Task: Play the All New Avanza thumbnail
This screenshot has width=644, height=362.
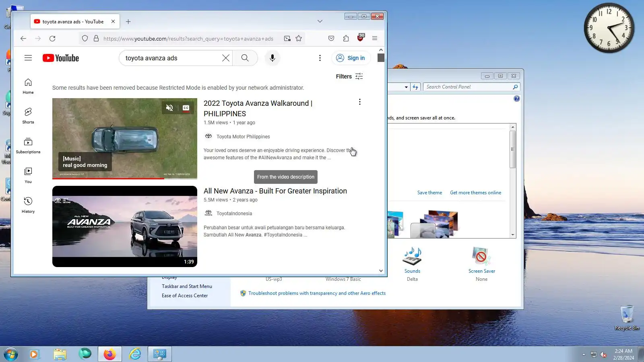Action: point(125,226)
